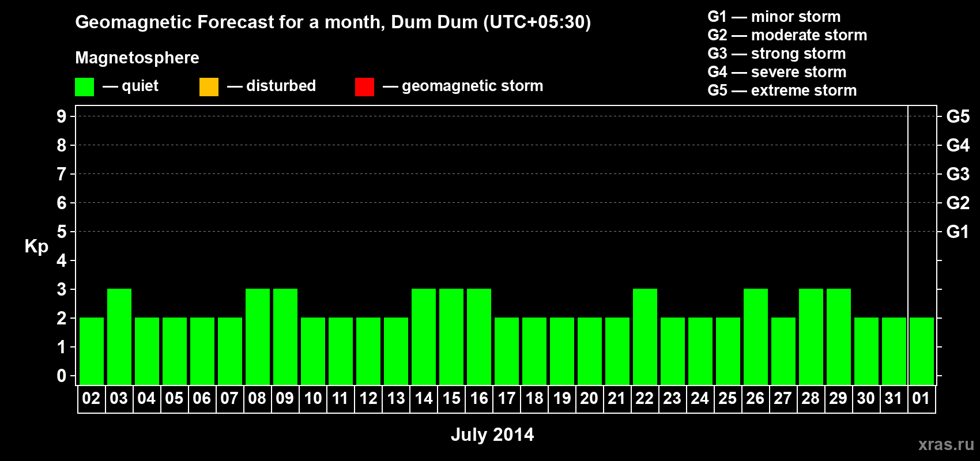
Task: Click the date cell '02'
Action: (x=91, y=399)
